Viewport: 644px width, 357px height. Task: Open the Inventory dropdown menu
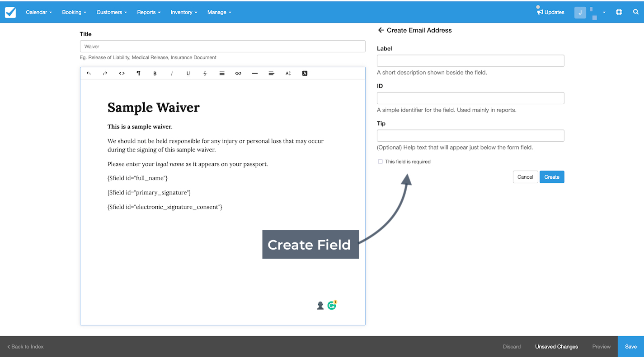tap(184, 12)
